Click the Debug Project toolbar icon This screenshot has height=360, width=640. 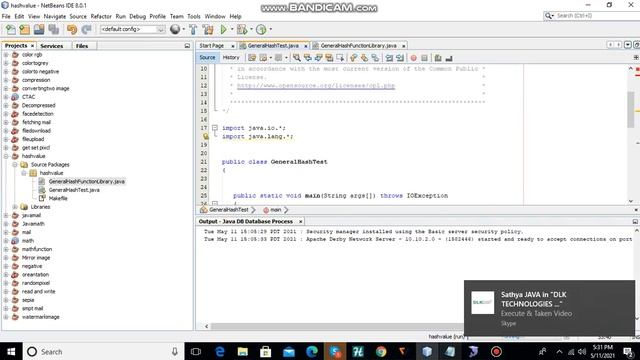[x=242, y=29]
